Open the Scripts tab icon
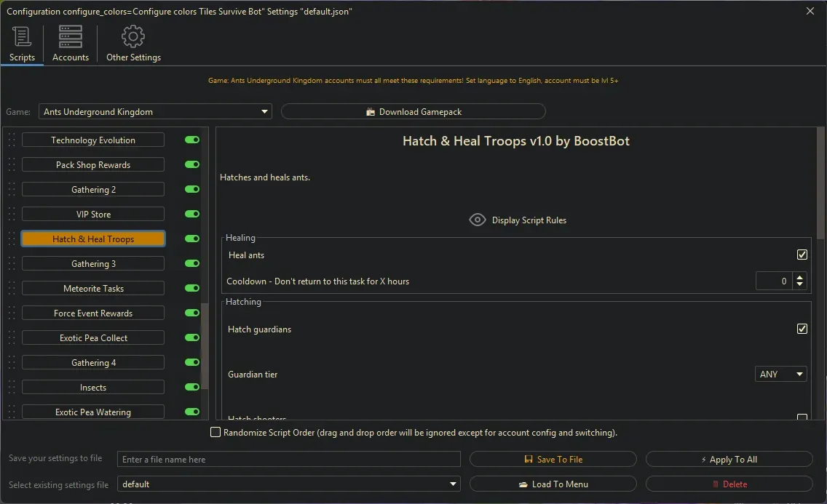The width and height of the screenshot is (827, 504). tap(22, 37)
